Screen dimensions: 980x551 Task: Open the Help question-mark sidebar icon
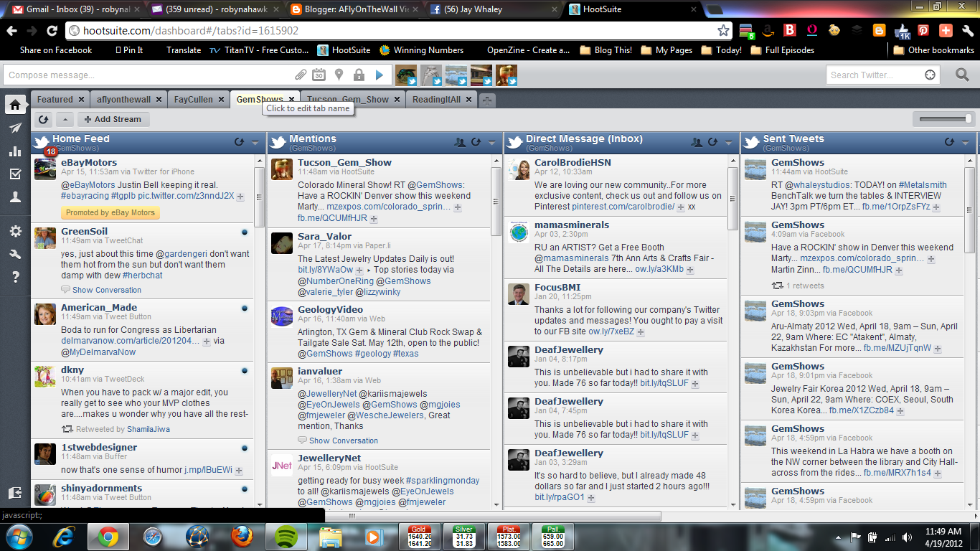15,277
